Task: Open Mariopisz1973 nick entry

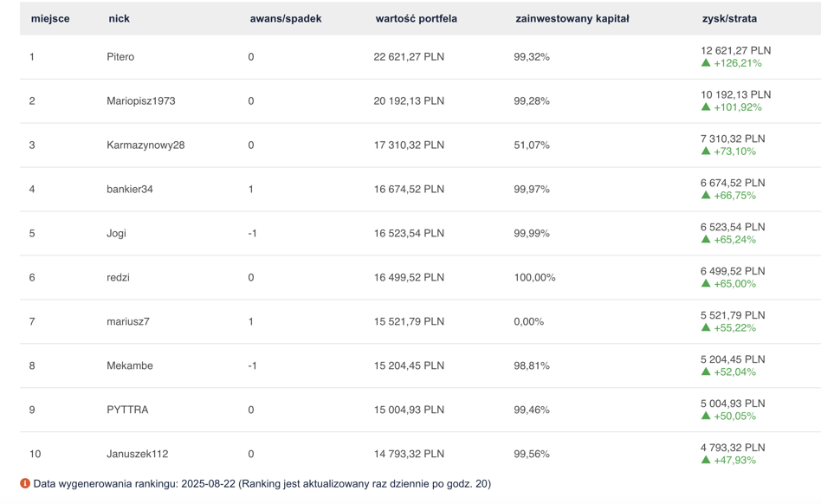Action: (x=141, y=101)
